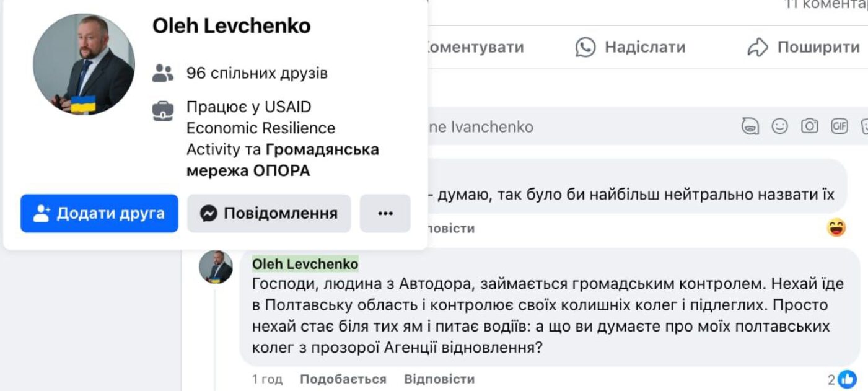Image resolution: width=868 pixels, height=391 pixels.
Task: Like Oleh Levchenko's comment via Подобається
Action: (x=343, y=379)
